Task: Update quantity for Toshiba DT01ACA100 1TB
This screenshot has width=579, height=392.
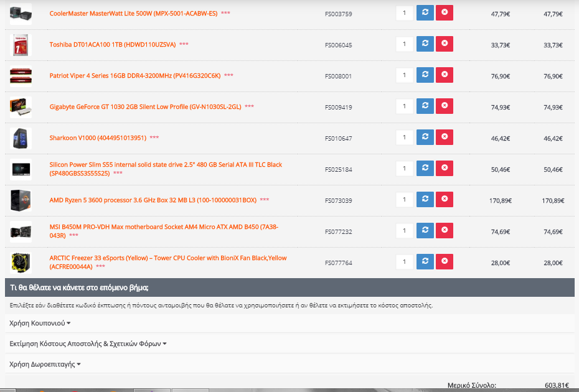Action: pos(425,44)
